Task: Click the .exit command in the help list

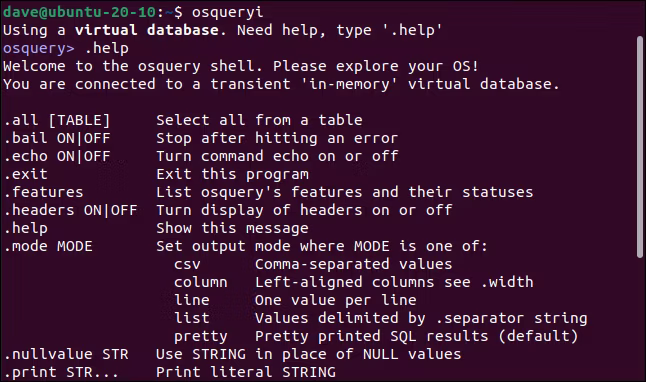Action: tap(26, 174)
